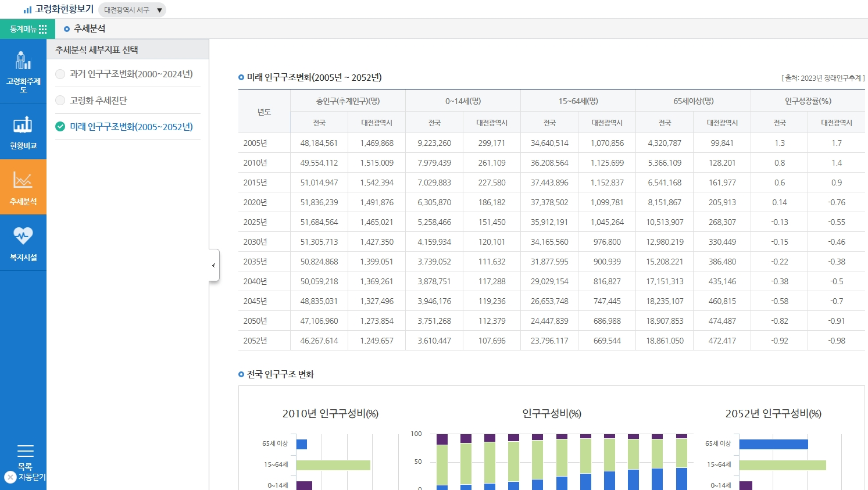The height and width of the screenshot is (490, 868).
Task: Click the 미래 인구구조변화(2005년 ~ 2052년) section title
Action: click(x=315, y=77)
